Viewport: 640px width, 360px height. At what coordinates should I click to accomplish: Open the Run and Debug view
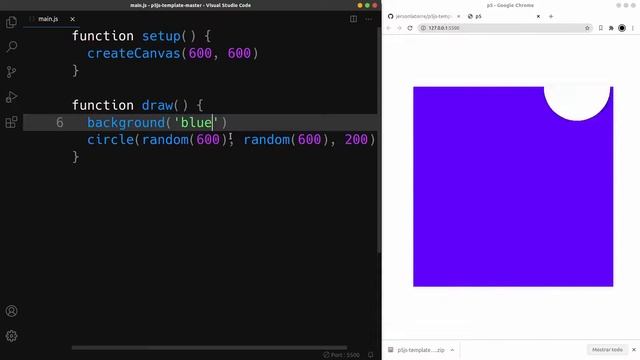click(11, 97)
